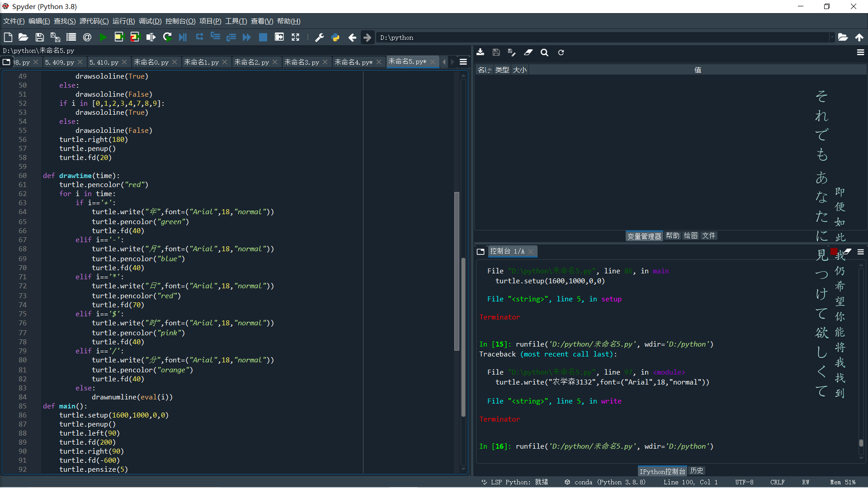Stop debugging with the blue square icon
The width and height of the screenshot is (868, 488).
click(x=263, y=38)
